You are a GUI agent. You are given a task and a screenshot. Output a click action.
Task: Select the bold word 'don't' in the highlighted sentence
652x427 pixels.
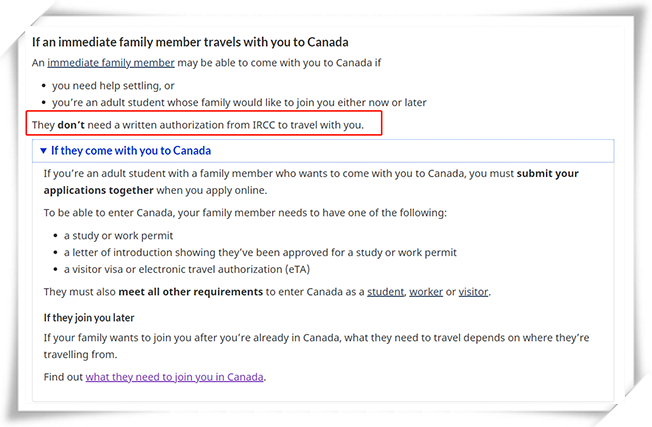[x=71, y=125]
